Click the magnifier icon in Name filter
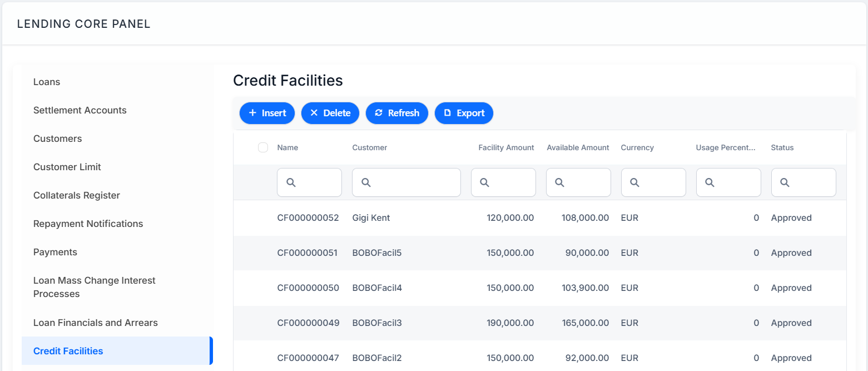 (291, 182)
